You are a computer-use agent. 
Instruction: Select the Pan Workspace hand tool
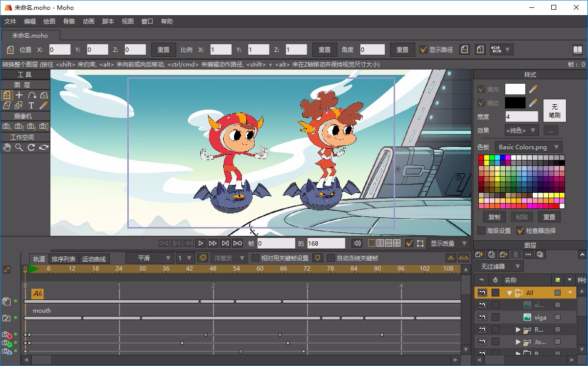[x=7, y=147]
